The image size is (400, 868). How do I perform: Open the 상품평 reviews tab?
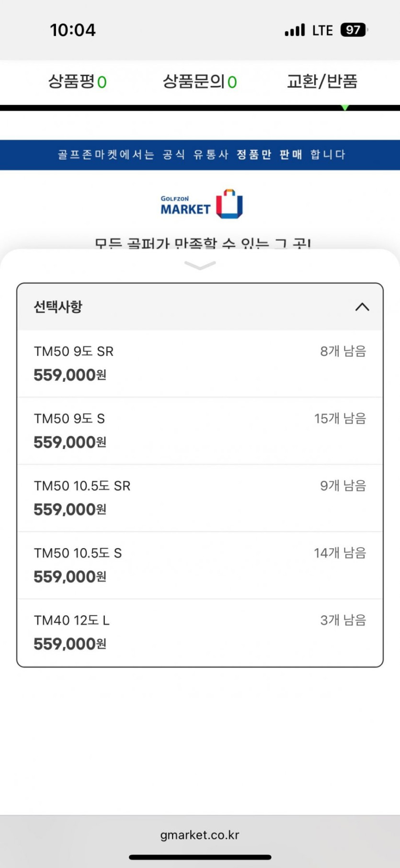pyautogui.click(x=77, y=82)
